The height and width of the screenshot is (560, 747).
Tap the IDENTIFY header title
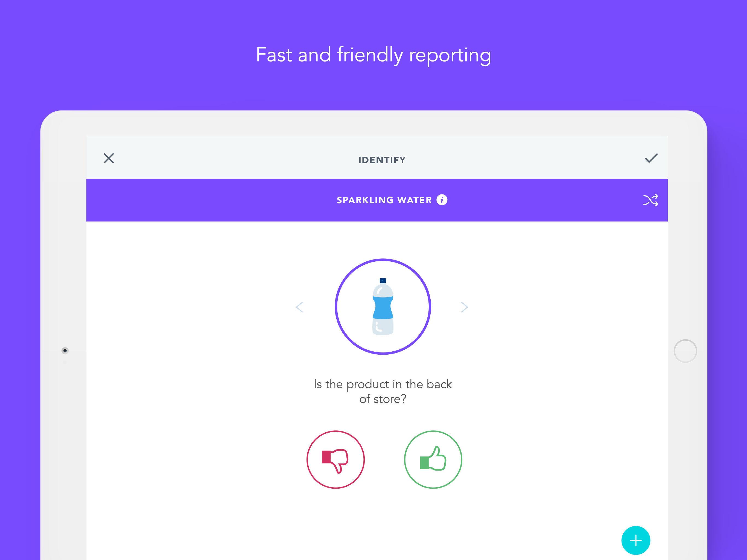382,160
